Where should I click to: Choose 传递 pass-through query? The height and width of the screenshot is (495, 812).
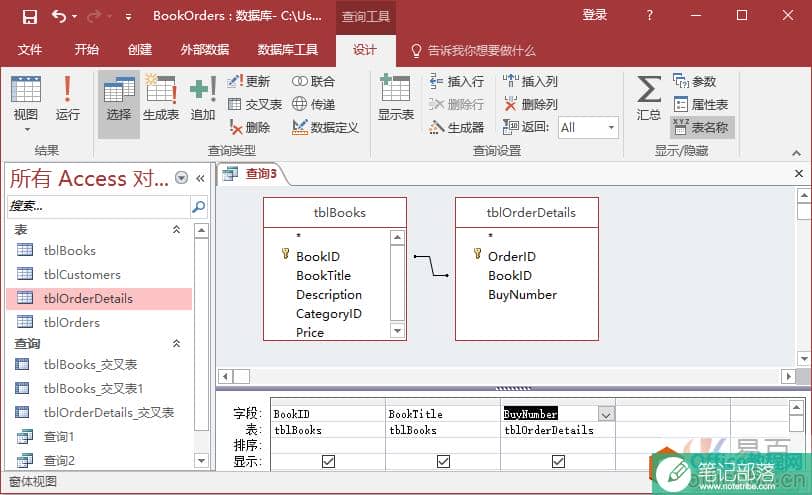point(313,104)
